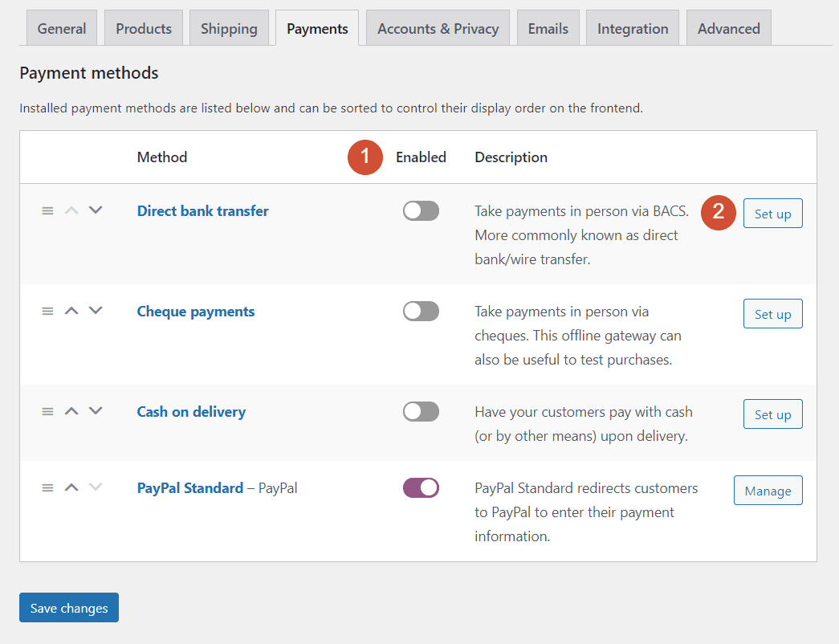Click the down arrow for Direct bank transfer

click(95, 210)
